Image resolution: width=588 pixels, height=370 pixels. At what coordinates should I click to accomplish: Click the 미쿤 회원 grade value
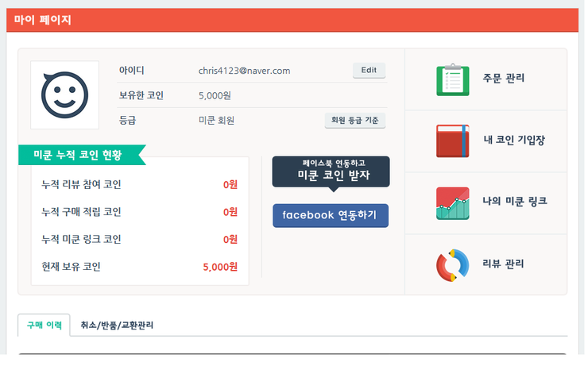[x=216, y=121]
